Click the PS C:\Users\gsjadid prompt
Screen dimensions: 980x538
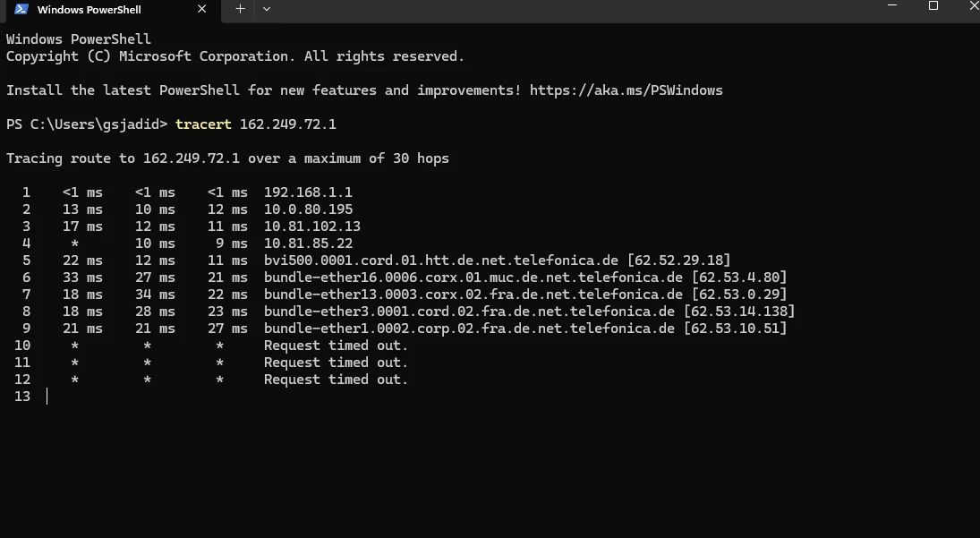[87, 124]
